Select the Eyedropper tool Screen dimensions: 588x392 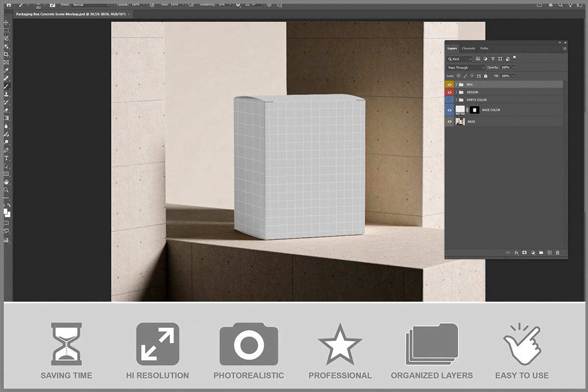point(6,70)
